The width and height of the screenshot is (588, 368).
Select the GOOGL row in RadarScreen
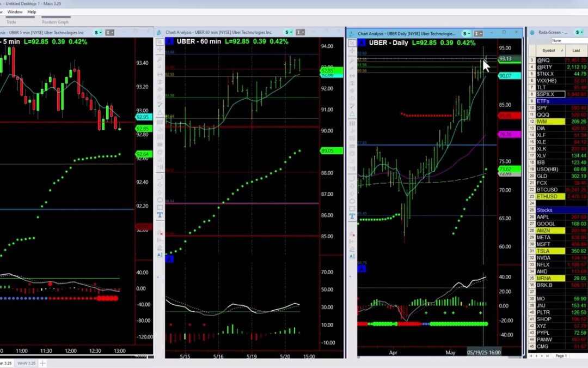pos(558,224)
